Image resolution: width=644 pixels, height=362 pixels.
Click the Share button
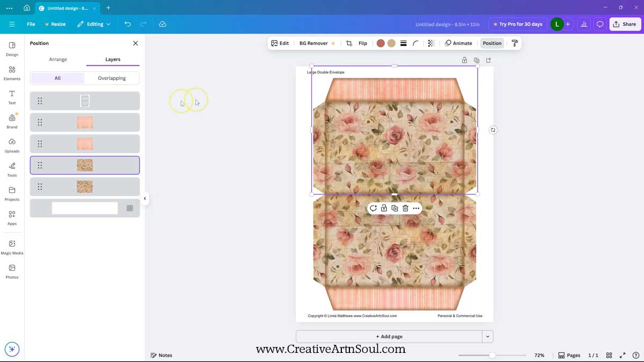pyautogui.click(x=625, y=24)
